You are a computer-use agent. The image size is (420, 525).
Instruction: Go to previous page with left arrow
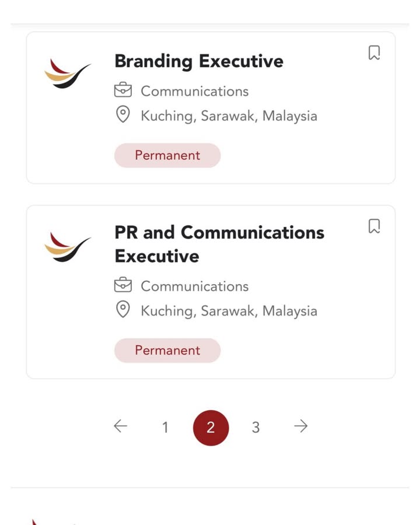tap(120, 427)
